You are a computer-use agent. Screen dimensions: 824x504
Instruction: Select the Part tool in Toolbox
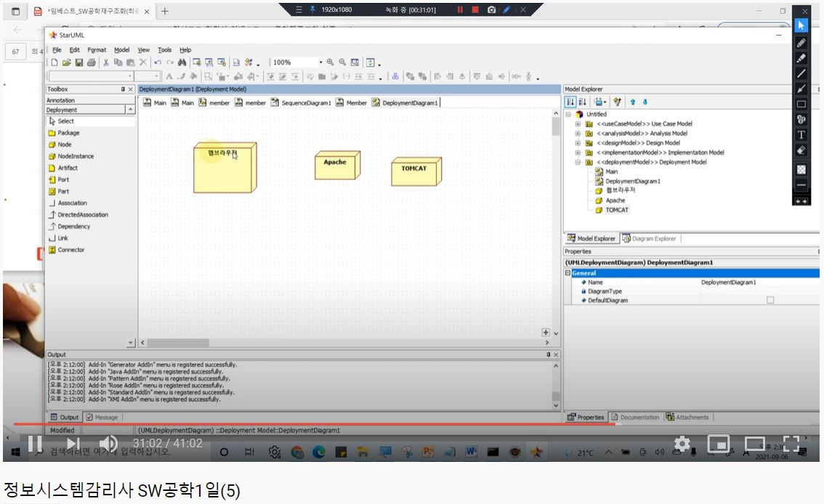coord(59,191)
